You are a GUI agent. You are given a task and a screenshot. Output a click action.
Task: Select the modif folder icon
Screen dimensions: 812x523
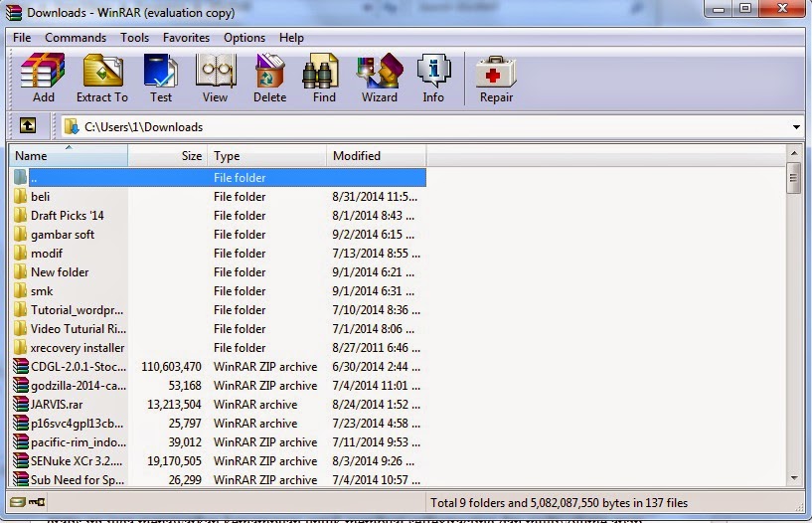(20, 254)
